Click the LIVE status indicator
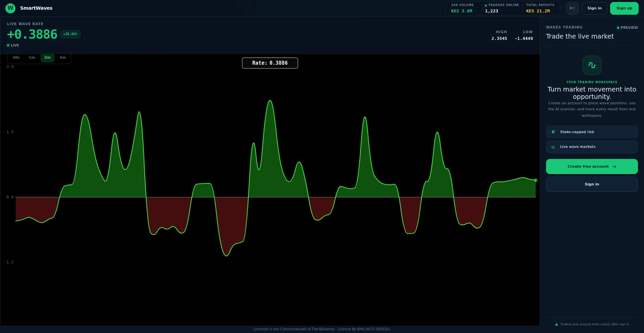The image size is (644, 333). [13, 45]
